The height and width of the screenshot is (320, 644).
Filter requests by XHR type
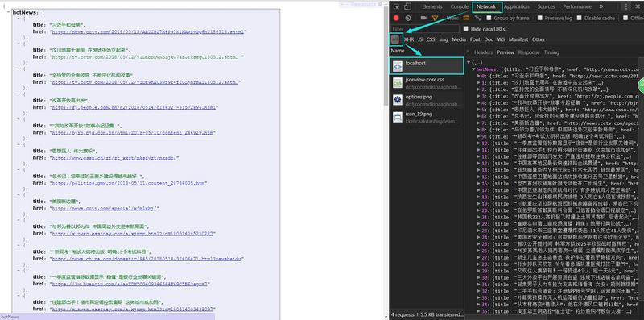click(409, 39)
